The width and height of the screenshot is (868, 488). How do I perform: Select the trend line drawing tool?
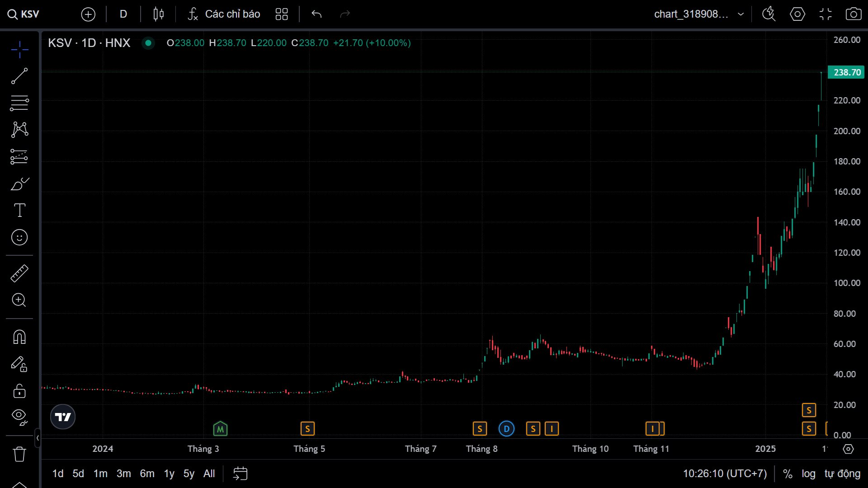(19, 76)
